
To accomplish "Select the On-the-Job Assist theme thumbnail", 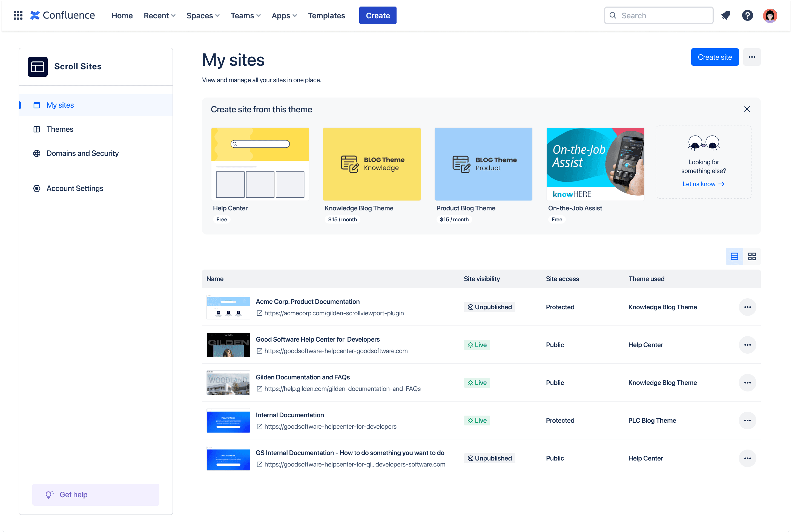I will [595, 164].
